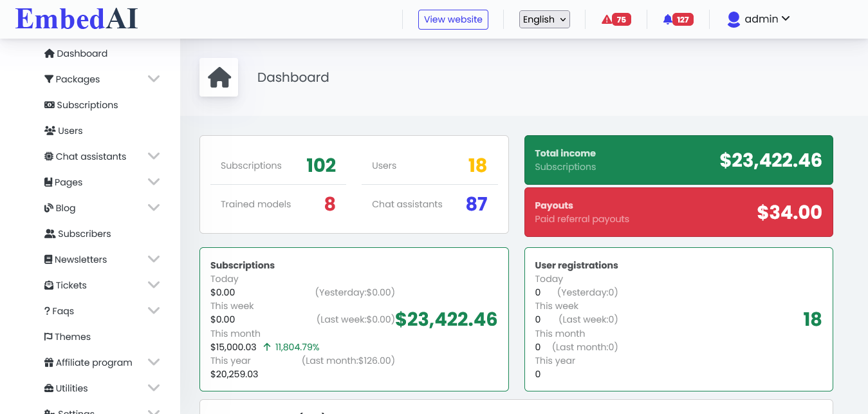This screenshot has height=414, width=868.
Task: Click the admin user avatar icon
Action: pyautogui.click(x=734, y=19)
